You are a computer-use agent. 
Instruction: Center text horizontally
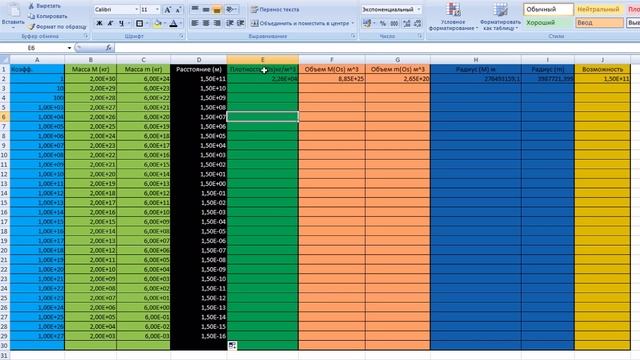click(x=206, y=24)
